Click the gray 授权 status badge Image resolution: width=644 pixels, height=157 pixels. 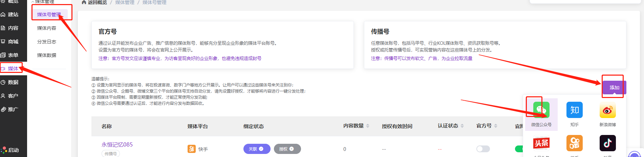(287, 149)
